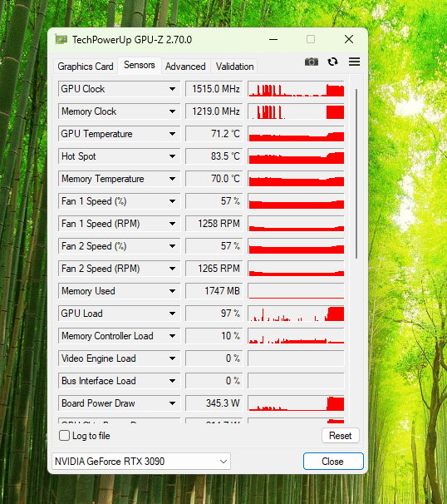Open the Memory Temperature dropdown

(x=173, y=179)
